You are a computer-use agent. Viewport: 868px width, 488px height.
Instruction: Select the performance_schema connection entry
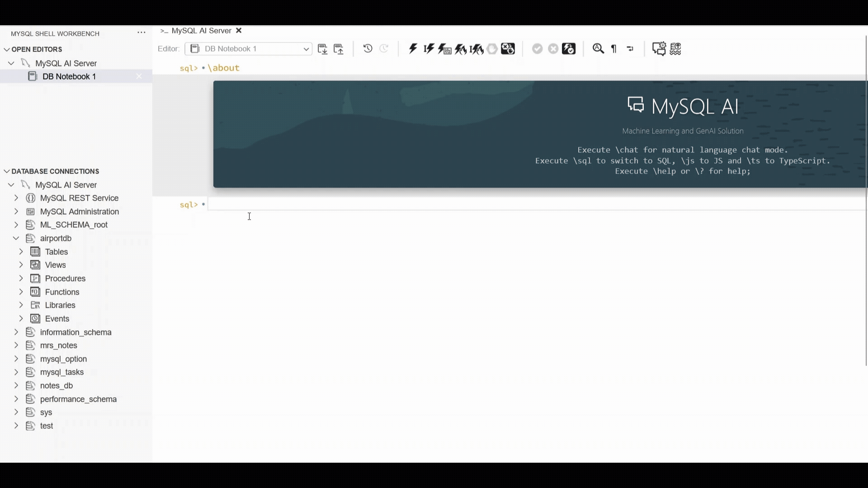(78, 399)
